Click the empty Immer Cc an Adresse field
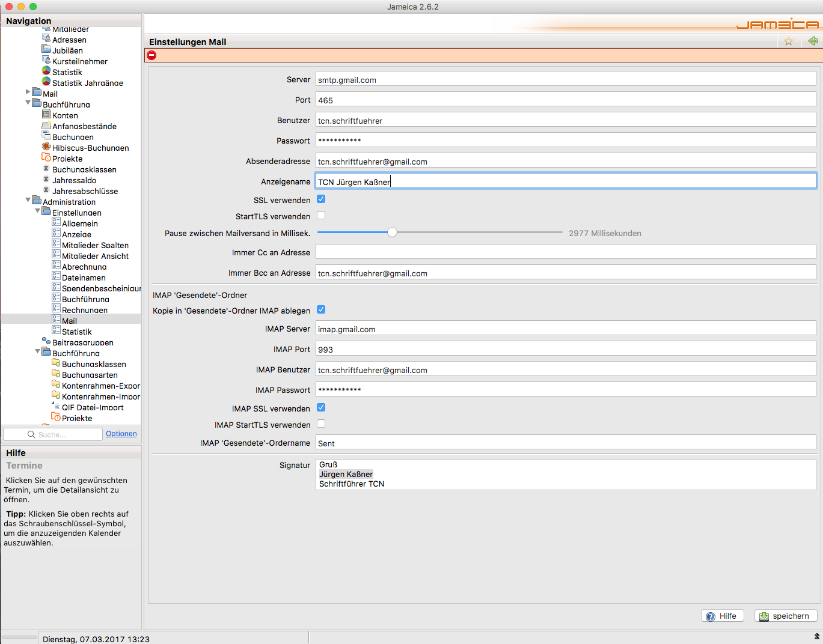This screenshot has width=823, height=644. pyautogui.click(x=566, y=252)
